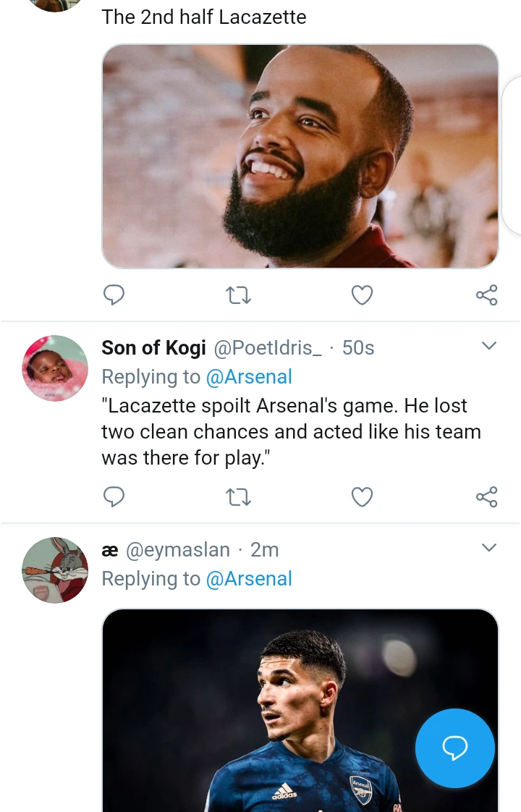
Task: Retweet the 2nd half Lacazette tweet
Action: pyautogui.click(x=238, y=295)
